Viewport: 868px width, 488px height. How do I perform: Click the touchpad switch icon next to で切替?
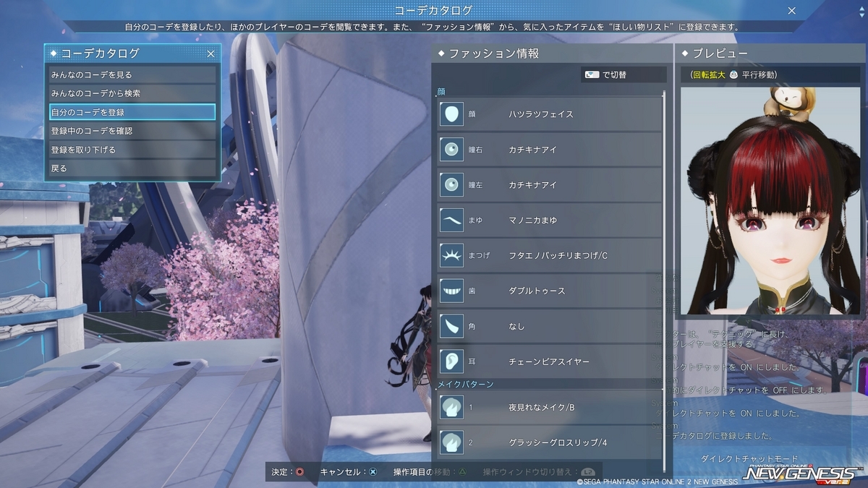592,74
